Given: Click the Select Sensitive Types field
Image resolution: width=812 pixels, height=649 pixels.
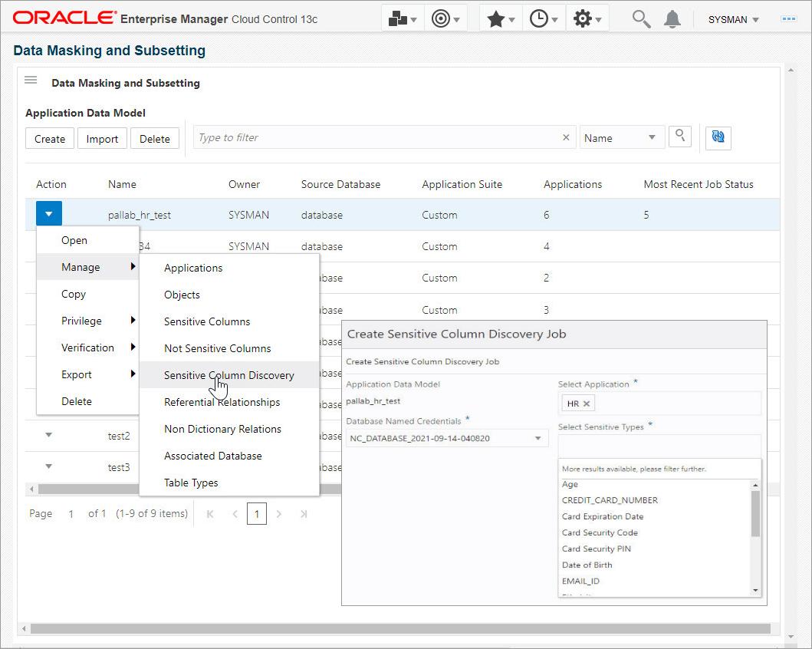Looking at the screenshot, I should [x=659, y=446].
